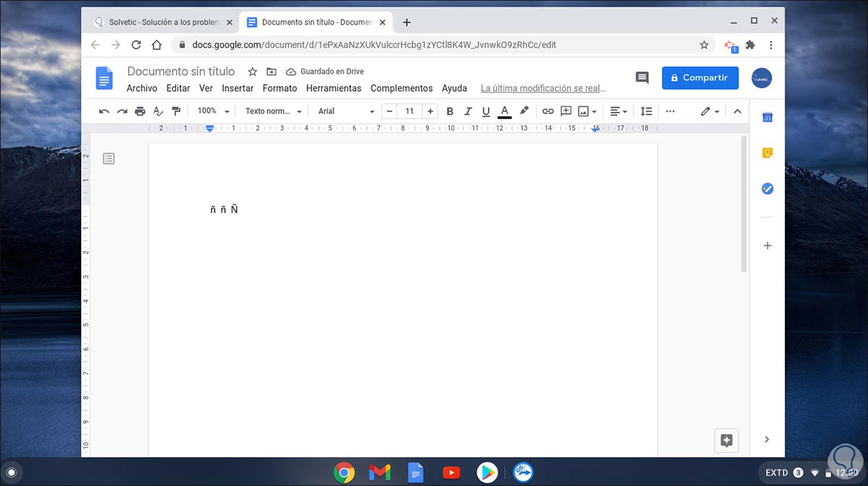Increase font size with plus button
868x486 pixels.
[430, 111]
